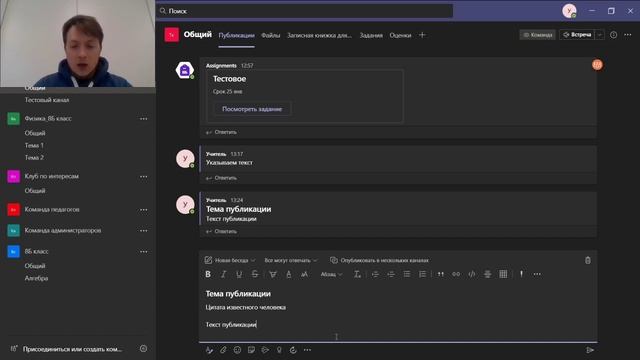This screenshot has width=640, height=360.
Task: Open the Все могут отвечать reply permissions dropdown
Action: point(291,260)
